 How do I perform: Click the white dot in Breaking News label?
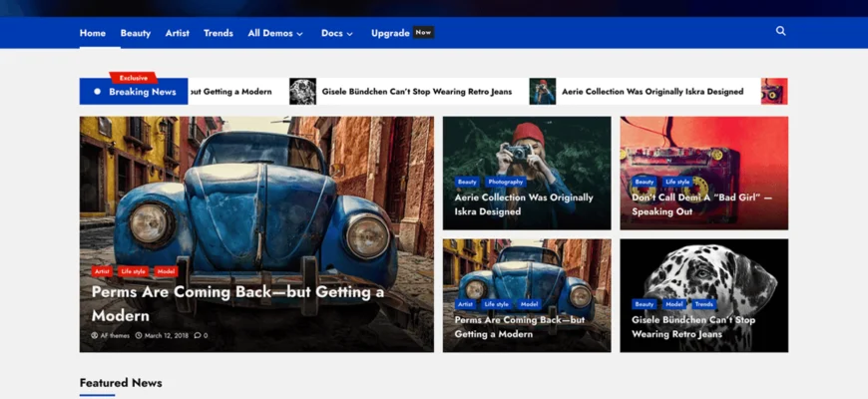tap(97, 92)
